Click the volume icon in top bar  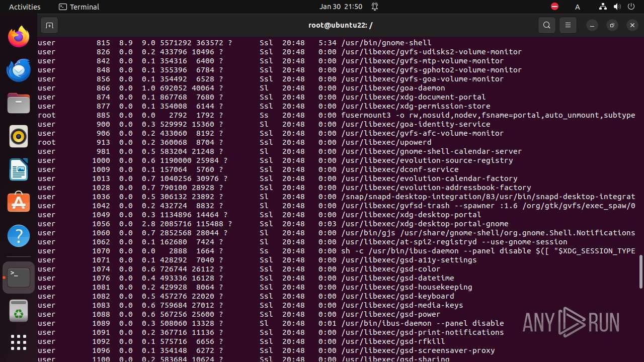[617, 7]
